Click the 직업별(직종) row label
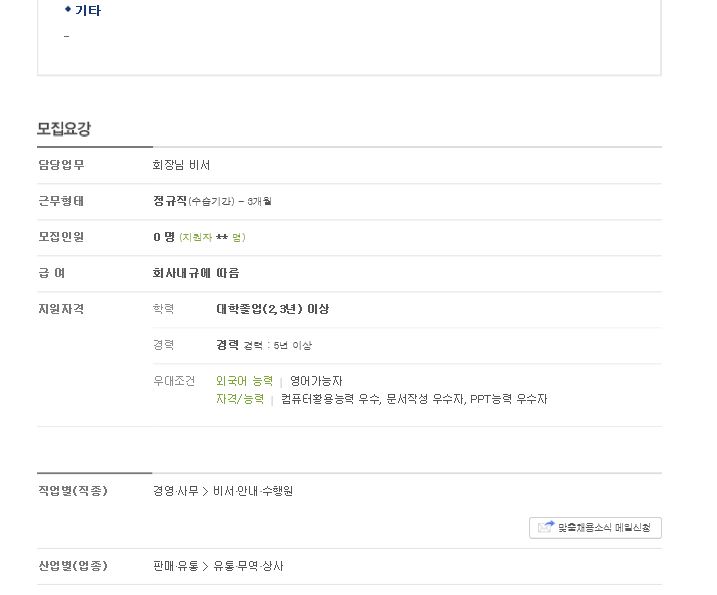 73,491
